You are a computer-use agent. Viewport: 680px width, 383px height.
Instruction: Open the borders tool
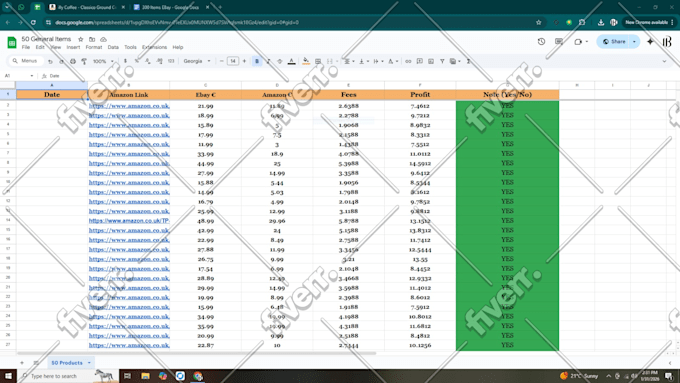pyautogui.click(x=318, y=61)
